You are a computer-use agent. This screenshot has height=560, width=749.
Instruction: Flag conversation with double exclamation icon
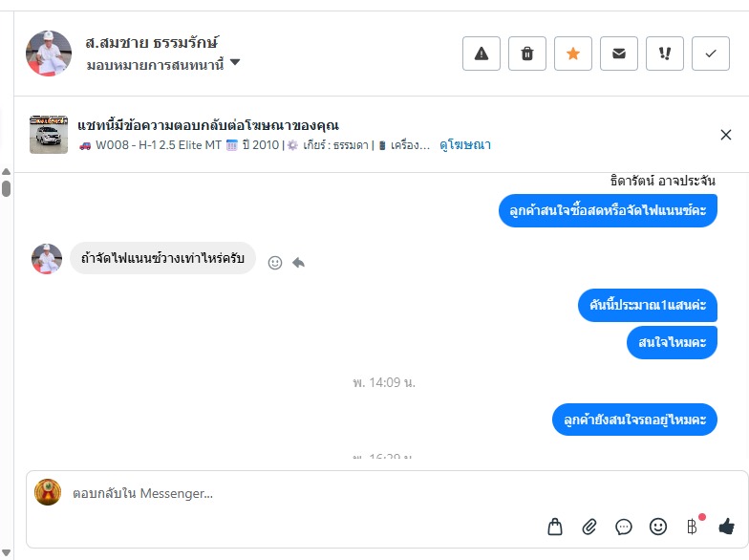[x=665, y=54]
